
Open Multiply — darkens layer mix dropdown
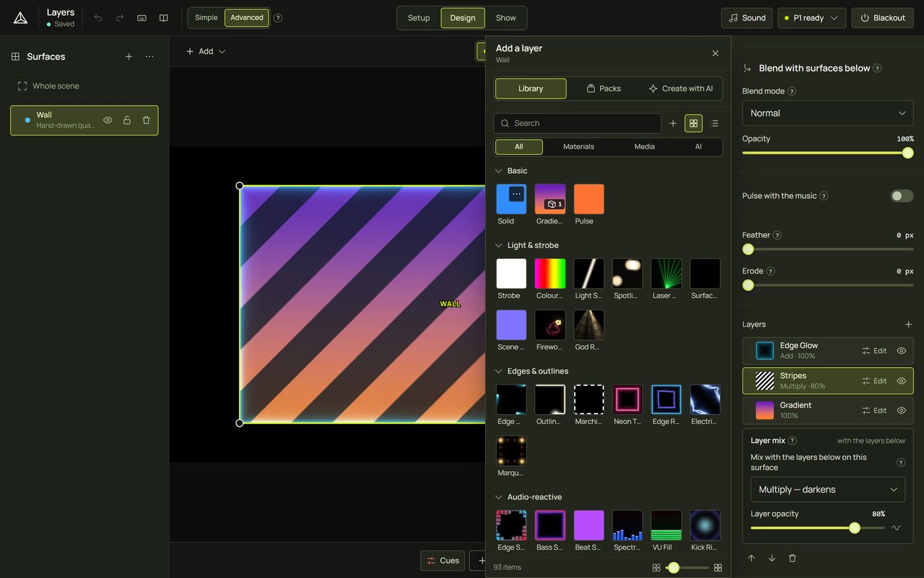click(828, 489)
